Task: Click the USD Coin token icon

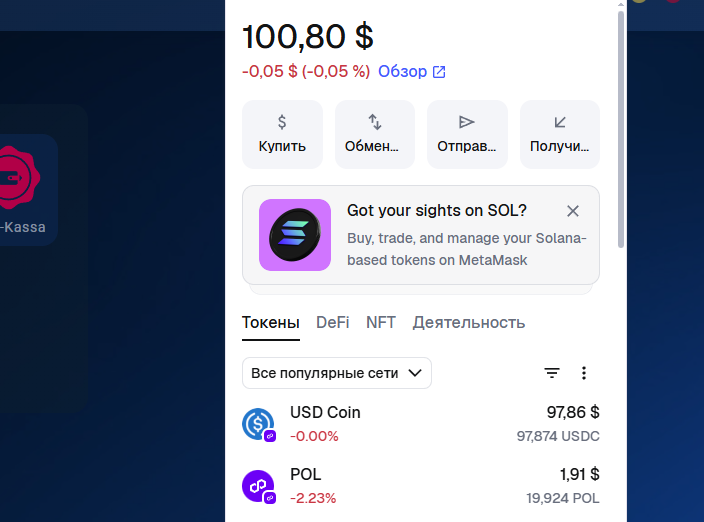Action: [258, 424]
